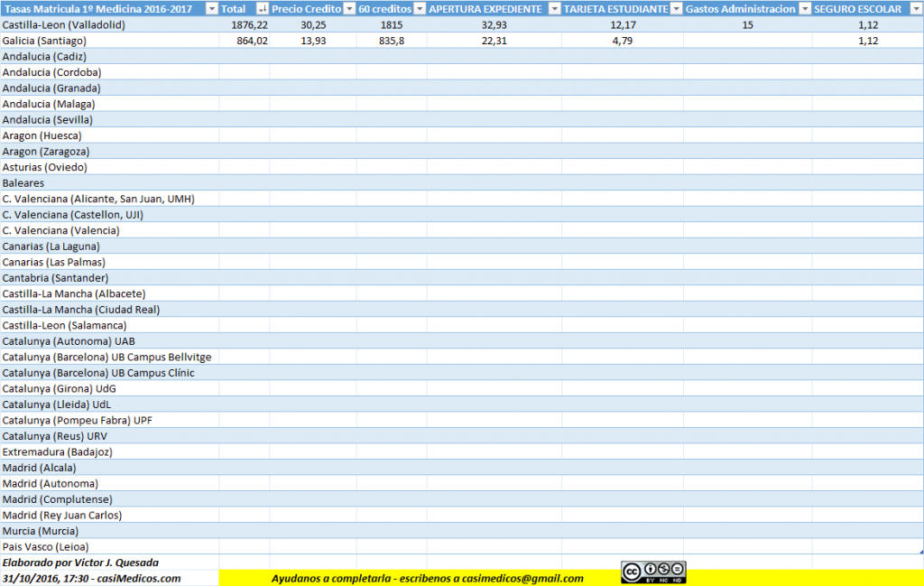Click the 1876,22 total value cell

tap(245, 25)
